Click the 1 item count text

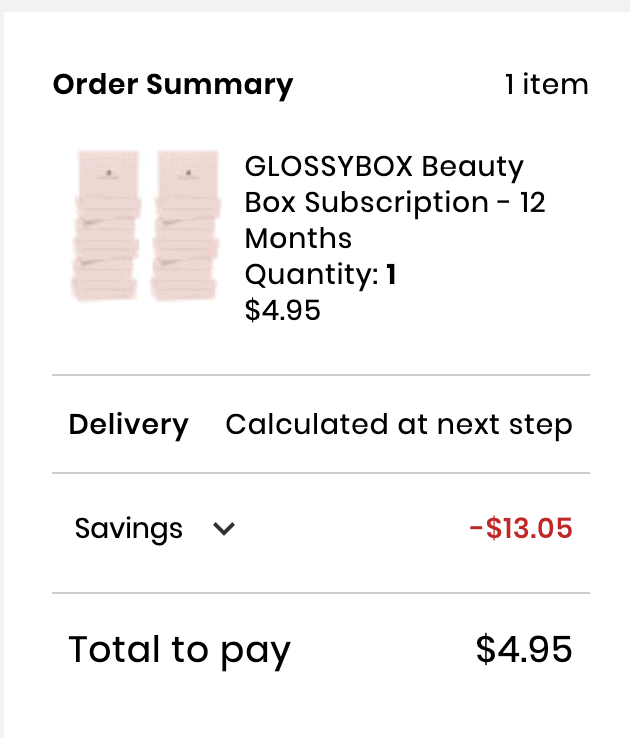(546, 85)
